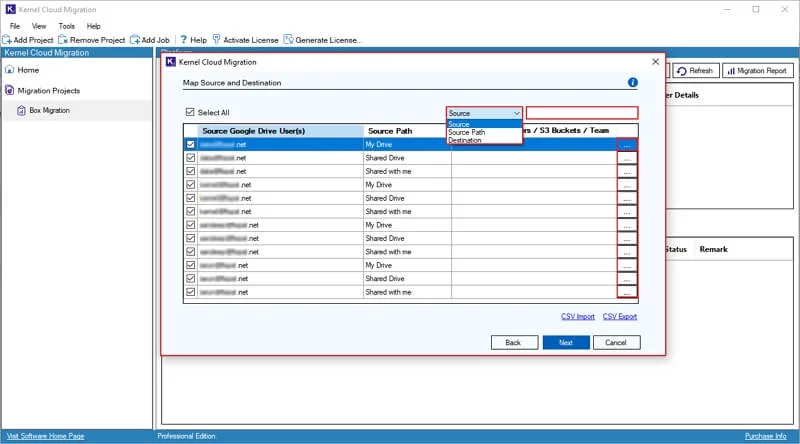The width and height of the screenshot is (800, 444).
Task: Click the browse ellipsis on the last row
Action: 627,292
